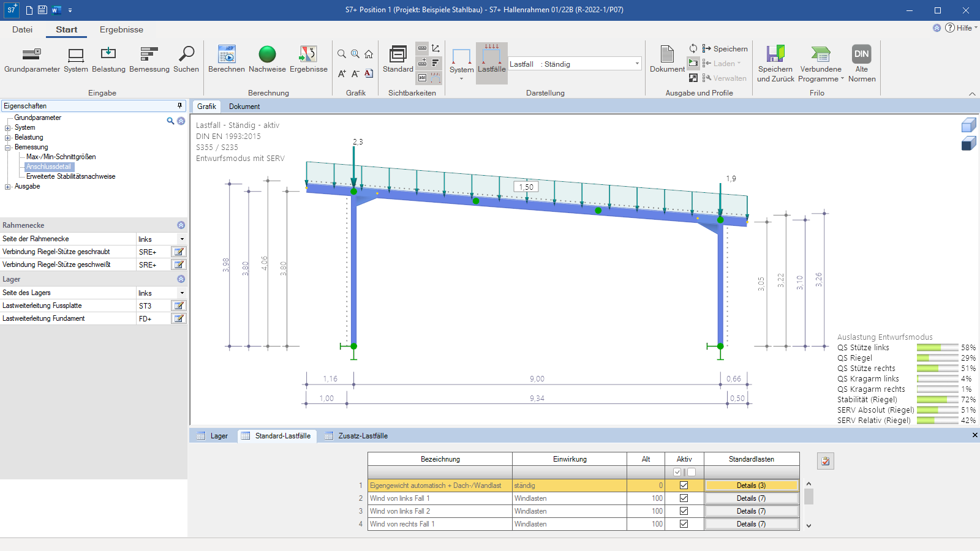The image size is (980, 551).
Task: Switch to Ergebnisse ribbon tab
Action: click(121, 29)
